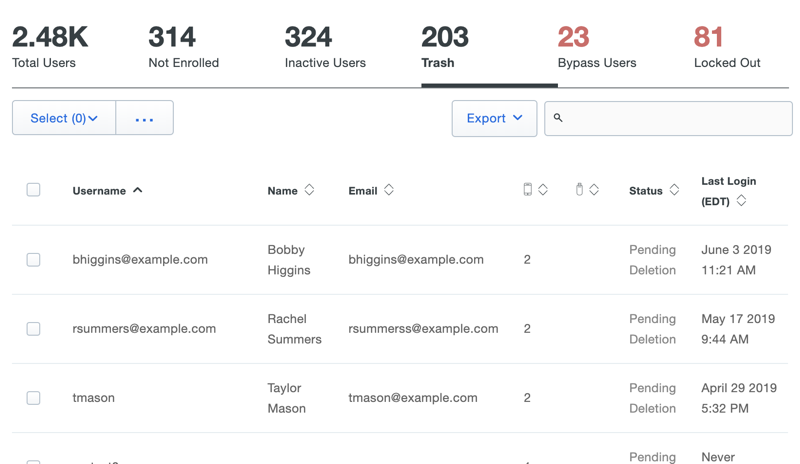The image size is (800, 464).
Task: Open the Locked Out tab
Action: pos(727,48)
